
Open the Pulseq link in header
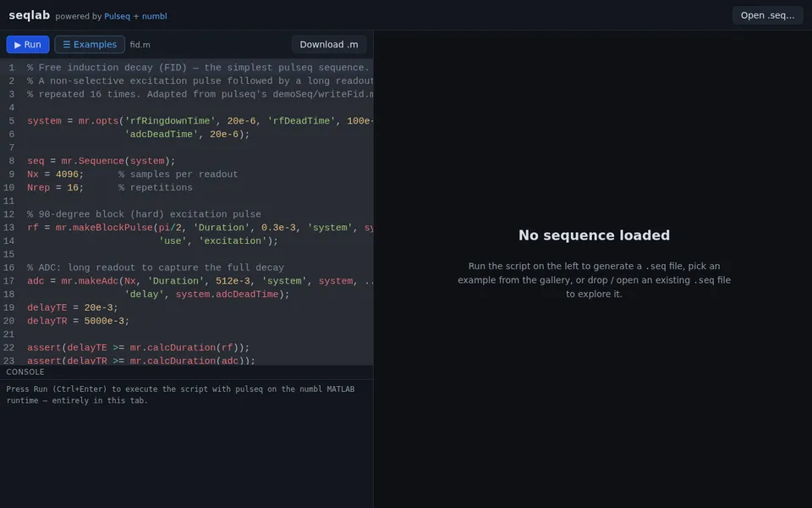pos(117,16)
